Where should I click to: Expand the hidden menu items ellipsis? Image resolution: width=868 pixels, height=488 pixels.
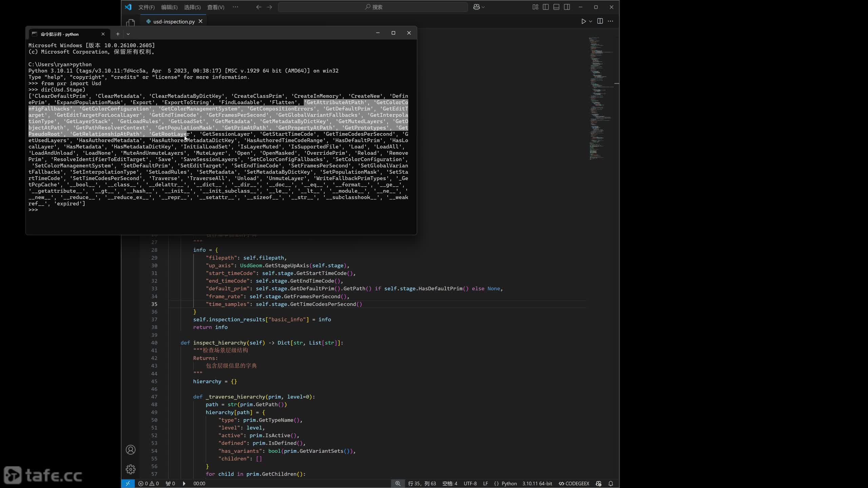(235, 7)
